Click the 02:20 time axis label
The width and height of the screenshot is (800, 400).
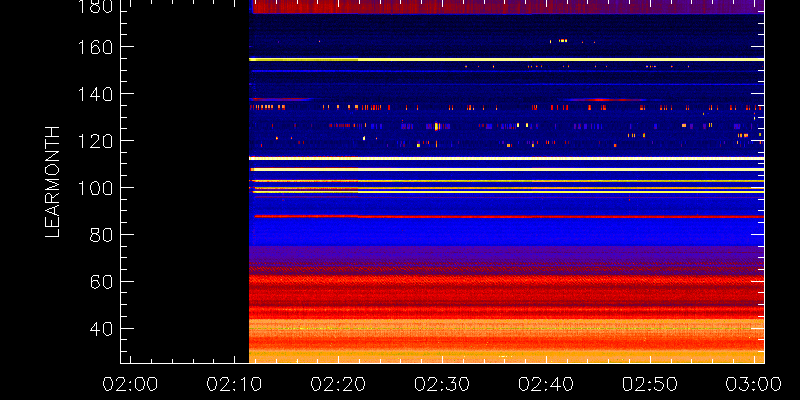pyautogui.click(x=338, y=383)
